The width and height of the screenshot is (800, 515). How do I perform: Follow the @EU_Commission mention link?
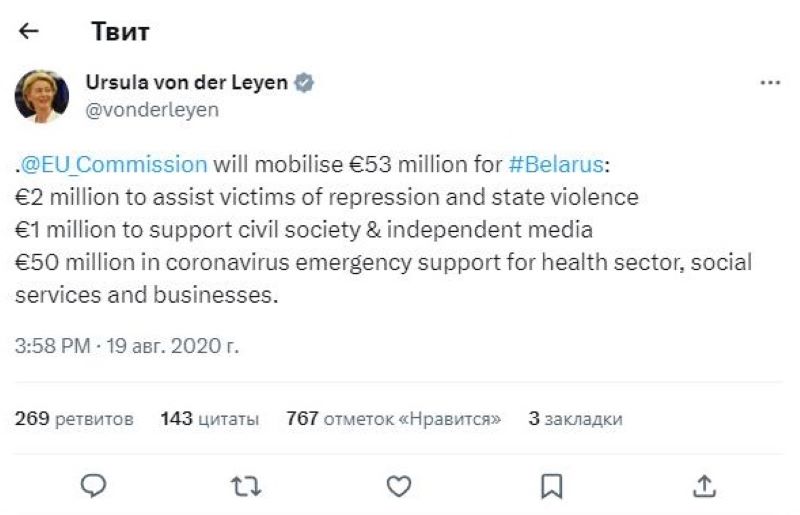(114, 165)
